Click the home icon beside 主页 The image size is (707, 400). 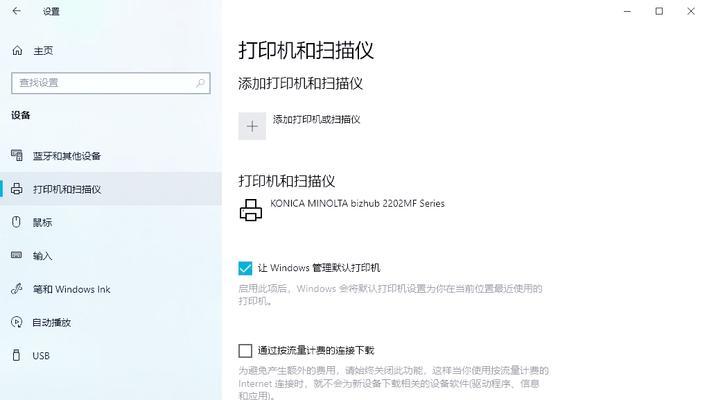coord(17,51)
